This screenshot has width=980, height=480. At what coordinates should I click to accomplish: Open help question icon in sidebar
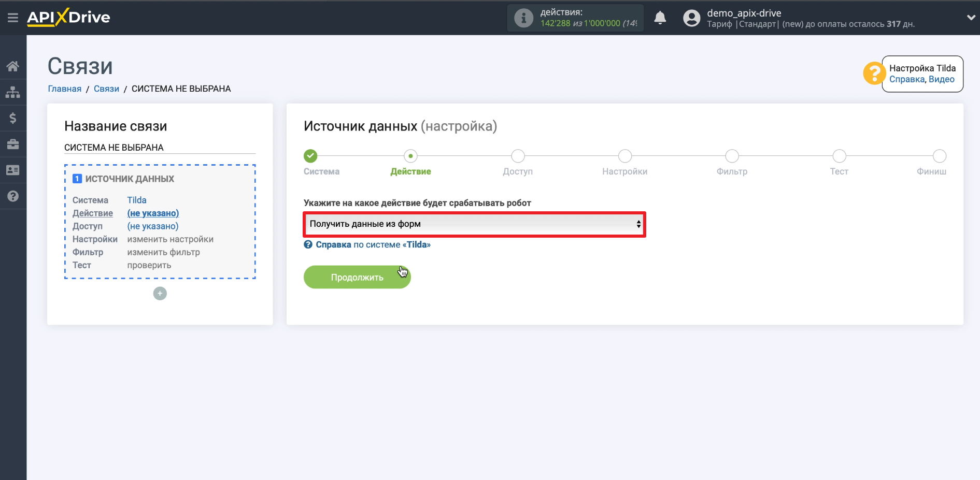click(13, 196)
